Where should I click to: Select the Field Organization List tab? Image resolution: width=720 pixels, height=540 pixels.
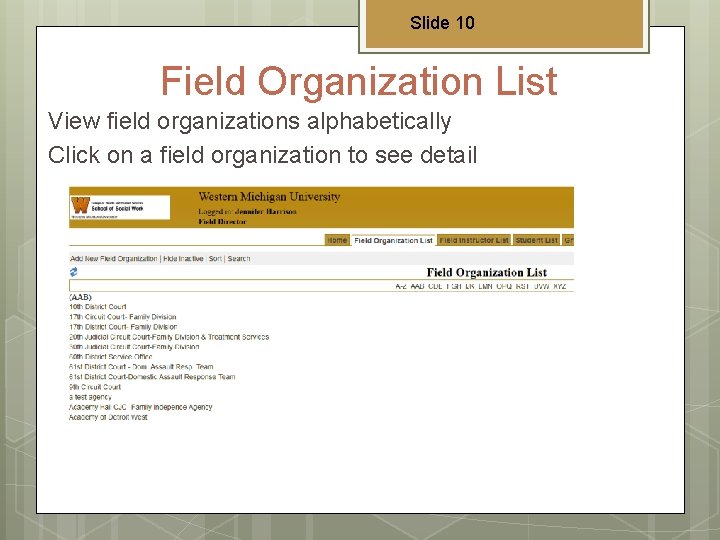(x=394, y=241)
